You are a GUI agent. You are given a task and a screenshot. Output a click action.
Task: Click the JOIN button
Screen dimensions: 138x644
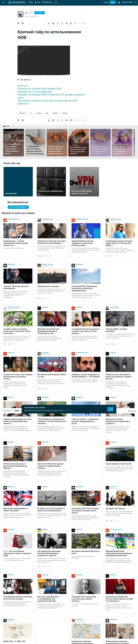112,2
